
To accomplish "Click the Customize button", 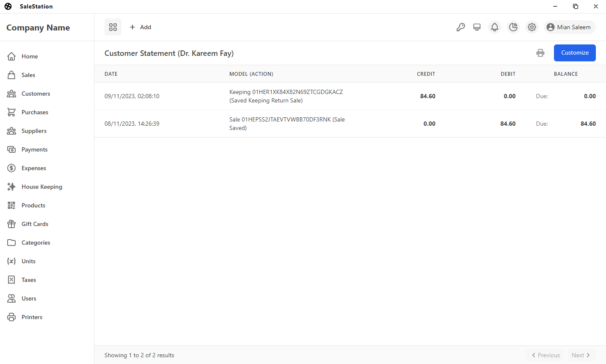I will pos(574,52).
